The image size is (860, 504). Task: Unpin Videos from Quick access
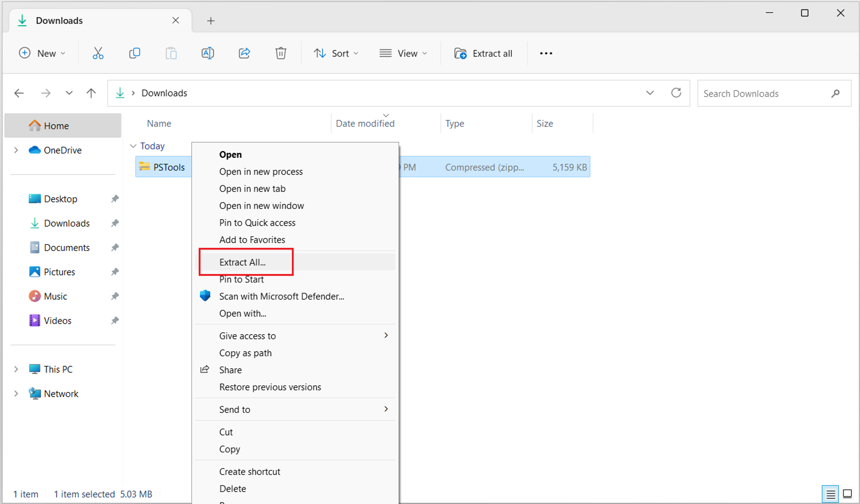(x=115, y=321)
